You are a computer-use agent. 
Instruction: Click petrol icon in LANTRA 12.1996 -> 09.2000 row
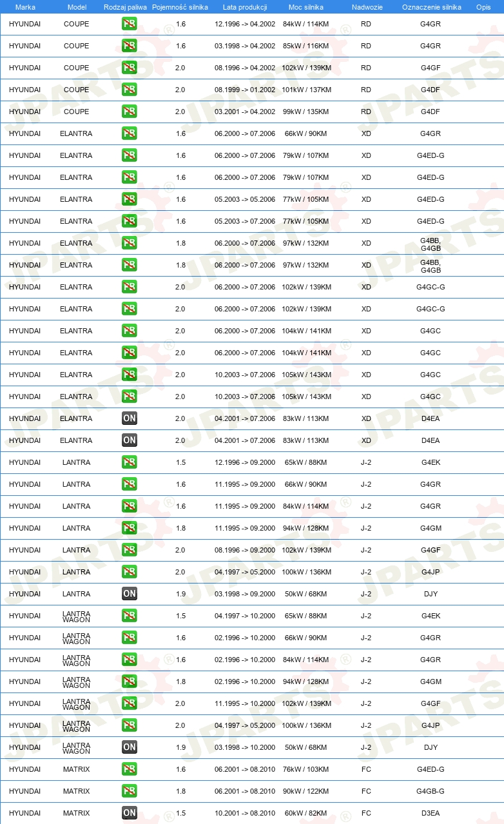[x=129, y=462]
